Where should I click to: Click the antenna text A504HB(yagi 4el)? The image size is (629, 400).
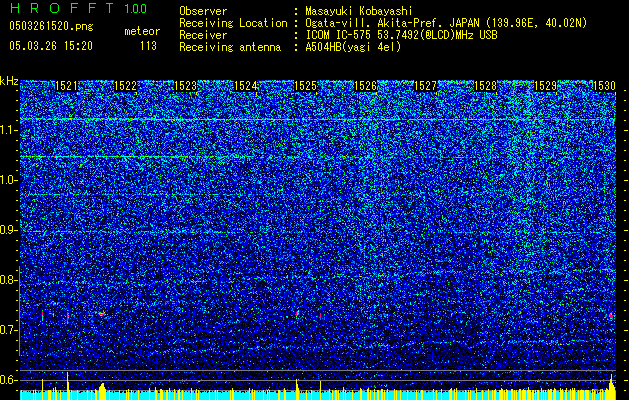353,47
